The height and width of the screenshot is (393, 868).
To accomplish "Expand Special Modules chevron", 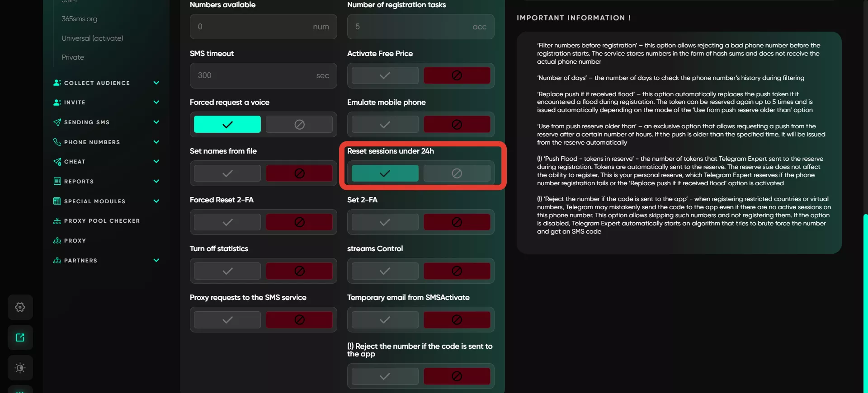I will click(156, 201).
